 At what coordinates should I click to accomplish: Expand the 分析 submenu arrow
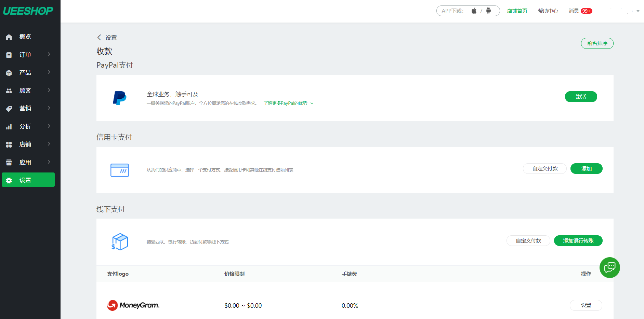point(49,126)
